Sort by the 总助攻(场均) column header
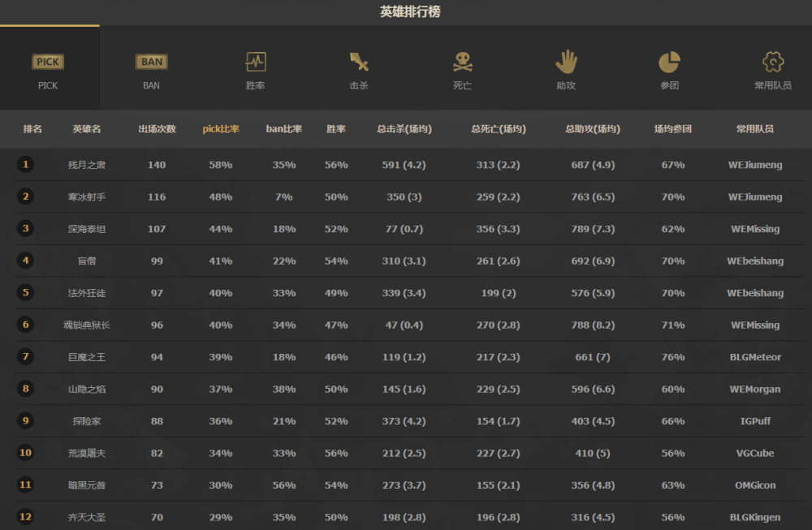 (593, 129)
